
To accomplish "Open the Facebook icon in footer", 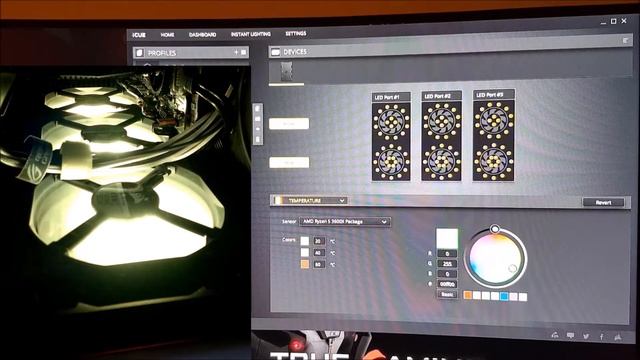I will click(x=601, y=336).
